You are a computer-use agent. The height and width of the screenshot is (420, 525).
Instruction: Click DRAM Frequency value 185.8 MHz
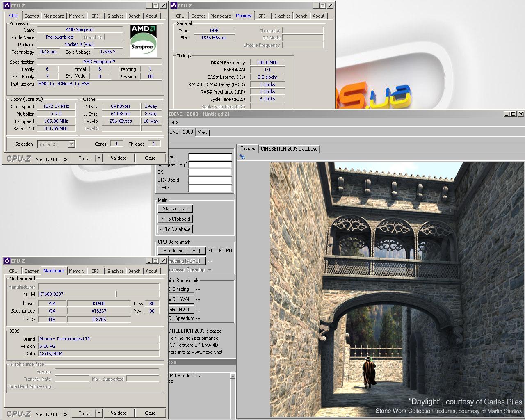pyautogui.click(x=267, y=62)
